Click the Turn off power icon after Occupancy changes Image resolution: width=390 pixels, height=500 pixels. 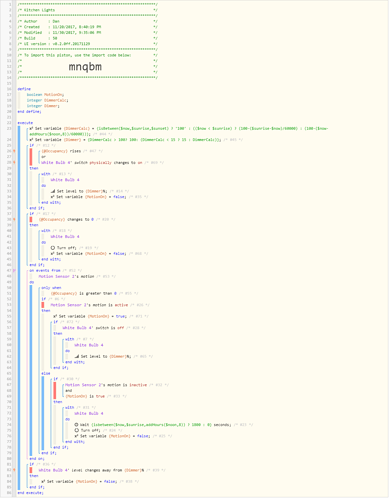[x=53, y=248]
